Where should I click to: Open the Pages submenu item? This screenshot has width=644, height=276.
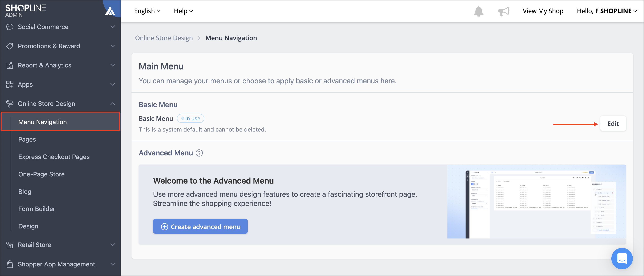27,139
